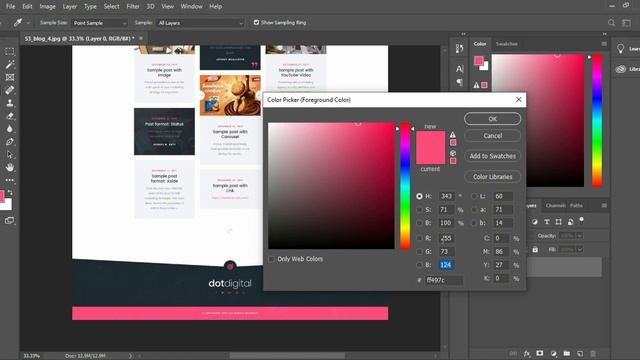Select the Hand tool
640x360 pixels.
9,167
